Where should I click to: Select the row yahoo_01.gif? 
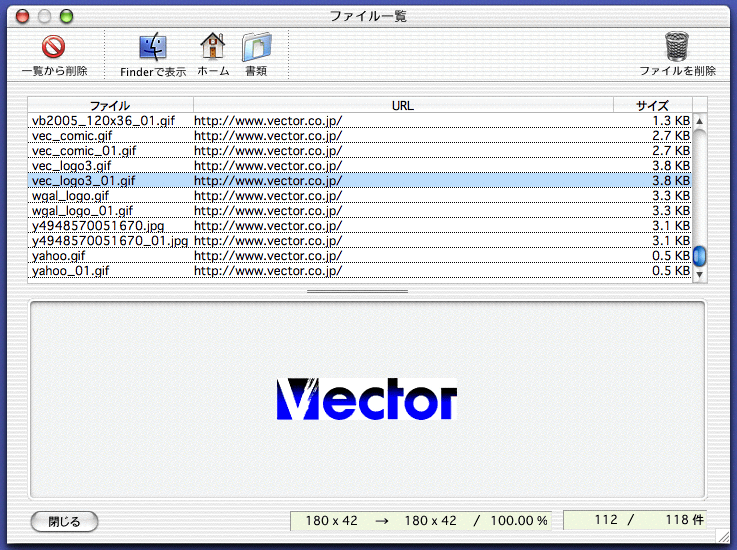coord(360,271)
